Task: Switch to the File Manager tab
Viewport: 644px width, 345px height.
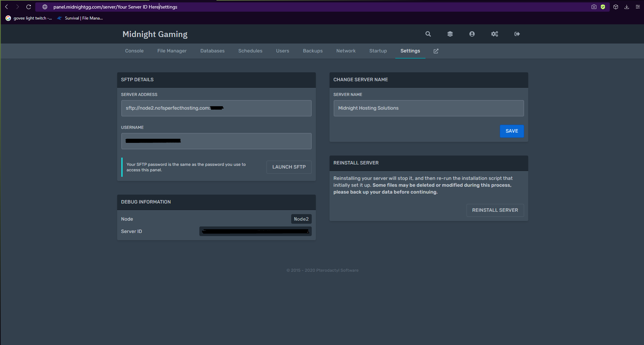Action: click(172, 51)
